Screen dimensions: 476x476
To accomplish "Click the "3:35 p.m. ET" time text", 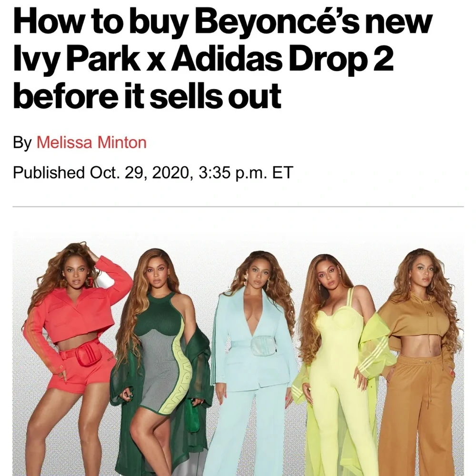I will (x=246, y=172).
